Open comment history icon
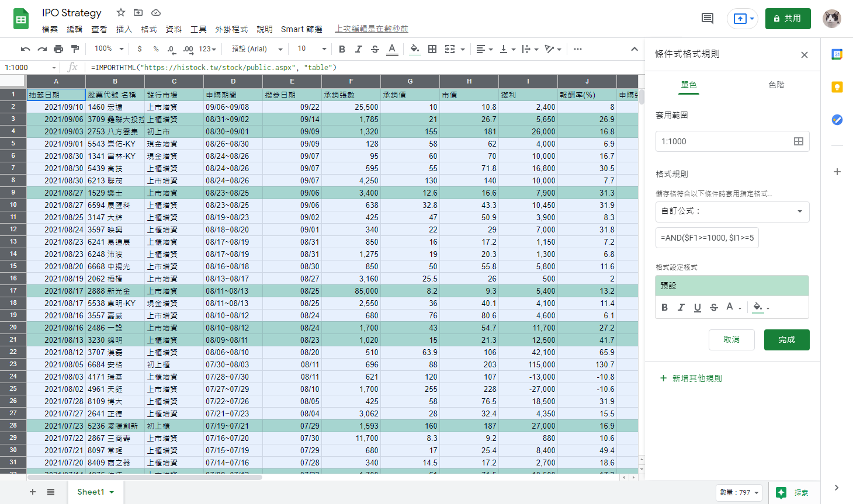 coord(708,19)
